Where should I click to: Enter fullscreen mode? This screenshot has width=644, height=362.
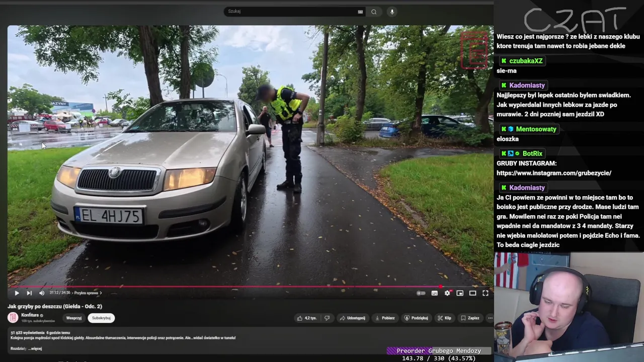coord(486,293)
